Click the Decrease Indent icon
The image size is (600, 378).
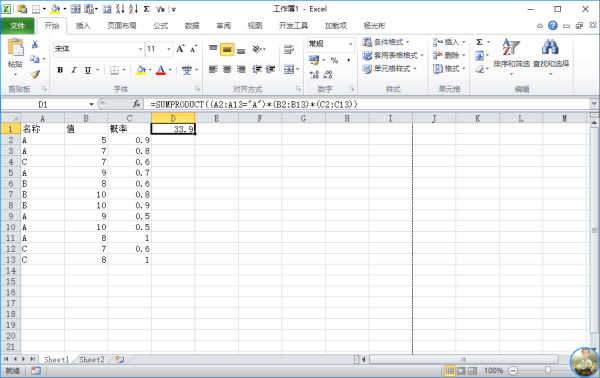[x=257, y=69]
